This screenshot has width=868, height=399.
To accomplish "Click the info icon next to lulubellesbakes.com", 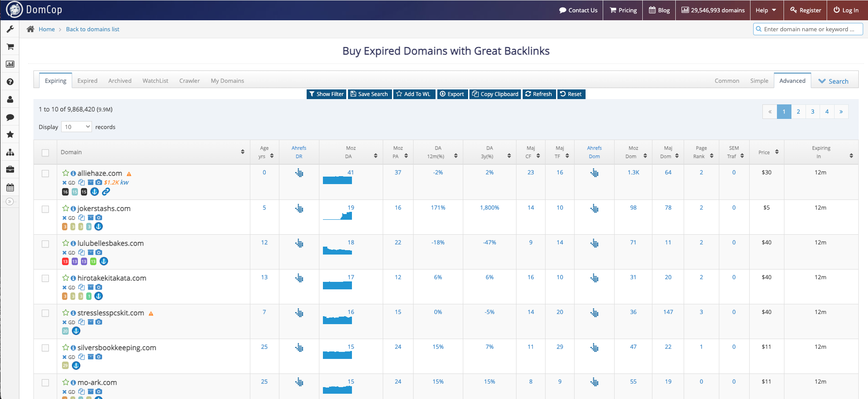I will (x=73, y=243).
